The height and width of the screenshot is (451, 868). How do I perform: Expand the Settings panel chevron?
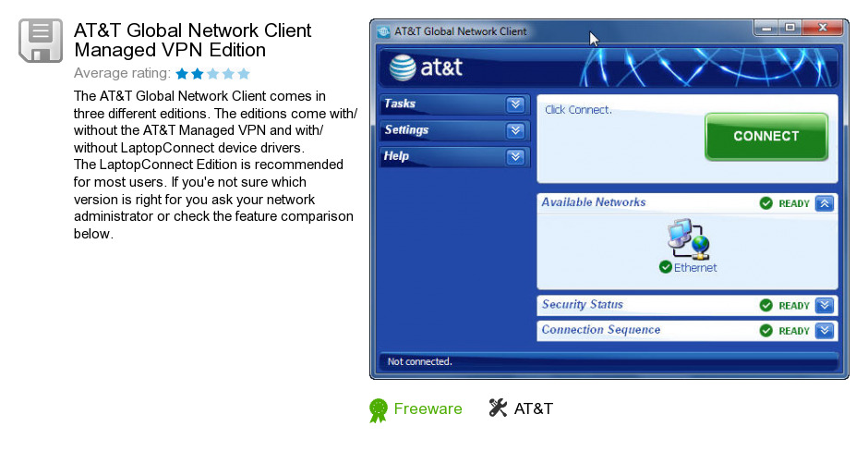[x=515, y=130]
